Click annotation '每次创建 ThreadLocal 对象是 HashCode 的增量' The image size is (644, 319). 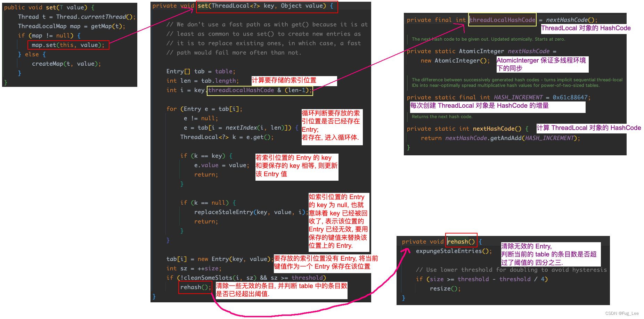click(480, 106)
